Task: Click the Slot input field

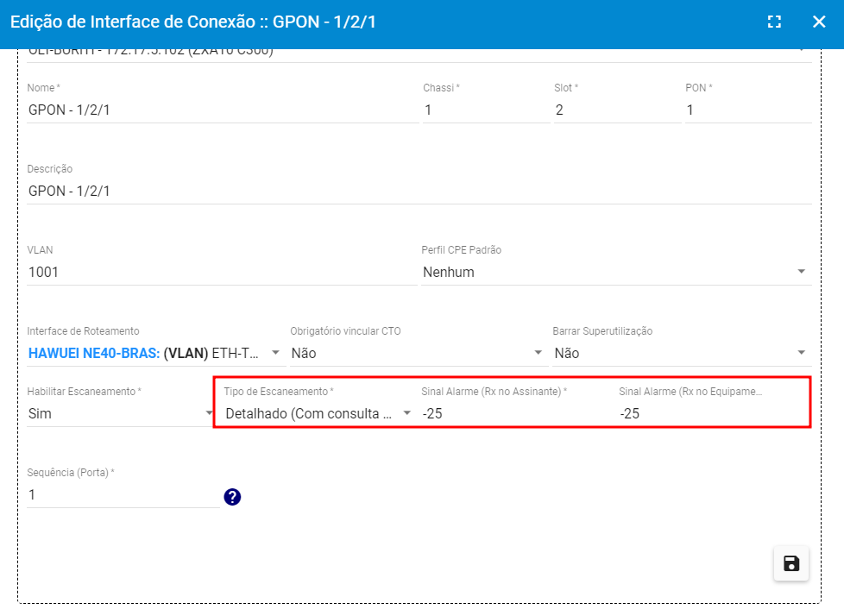Action: tap(617, 110)
